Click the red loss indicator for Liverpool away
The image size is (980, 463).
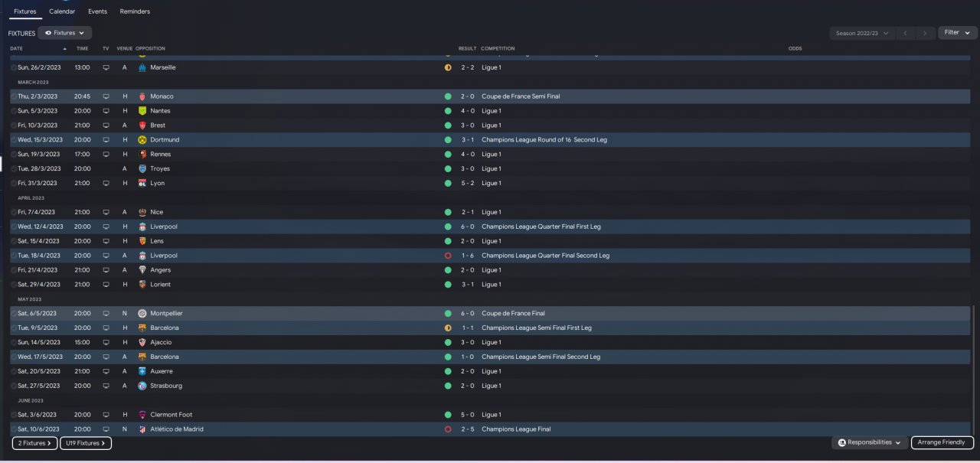pyautogui.click(x=448, y=256)
